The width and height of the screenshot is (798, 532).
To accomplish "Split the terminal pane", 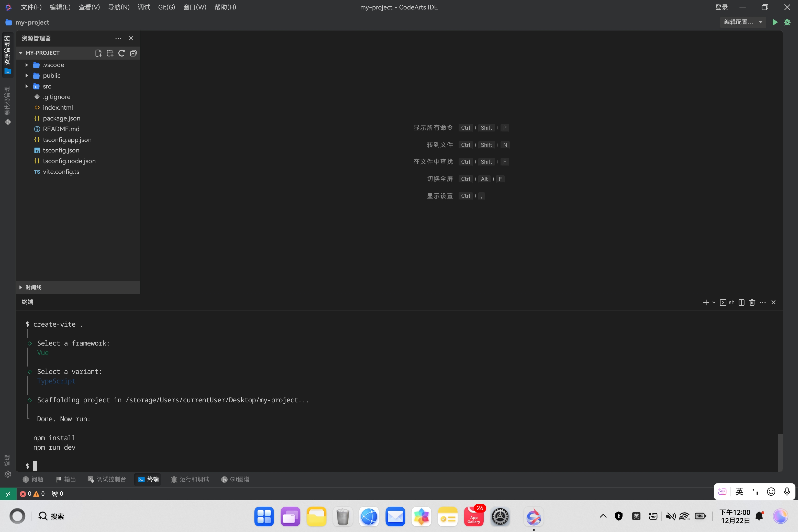I will [x=741, y=302].
